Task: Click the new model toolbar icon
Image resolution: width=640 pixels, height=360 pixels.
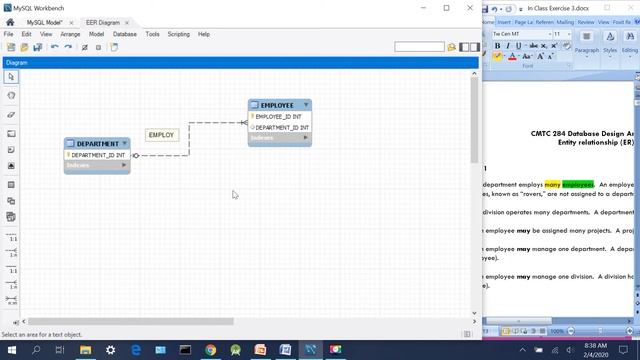Action: point(11,47)
